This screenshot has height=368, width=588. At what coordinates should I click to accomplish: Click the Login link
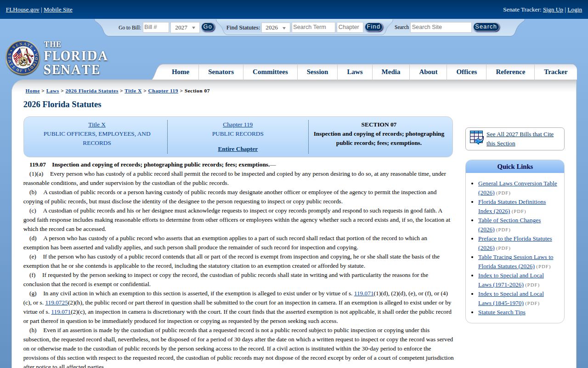[575, 10]
